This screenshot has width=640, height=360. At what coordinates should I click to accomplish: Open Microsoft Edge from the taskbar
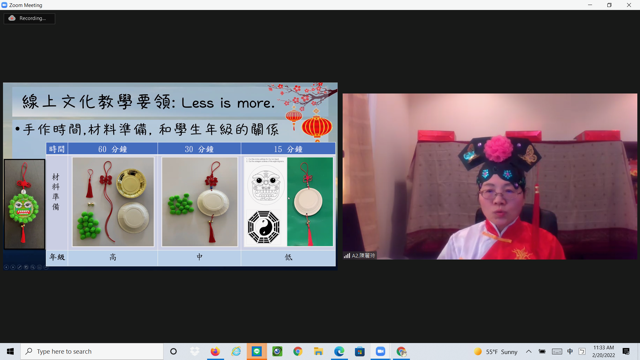tap(339, 351)
